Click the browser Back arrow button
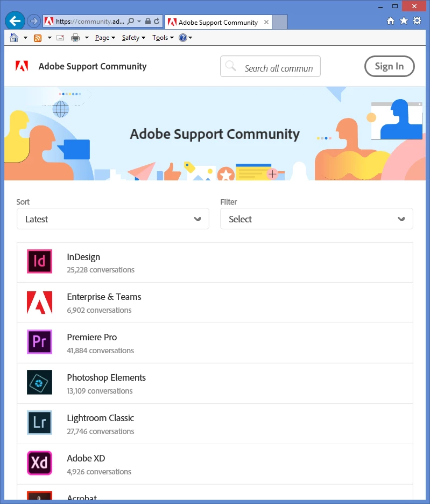The image size is (430, 504). pos(15,21)
